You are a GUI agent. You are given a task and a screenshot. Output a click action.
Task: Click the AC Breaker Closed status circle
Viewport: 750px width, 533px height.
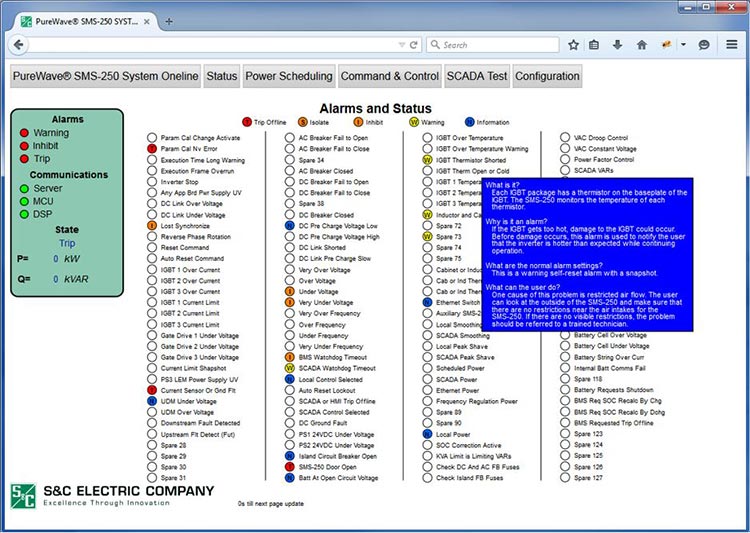click(289, 171)
